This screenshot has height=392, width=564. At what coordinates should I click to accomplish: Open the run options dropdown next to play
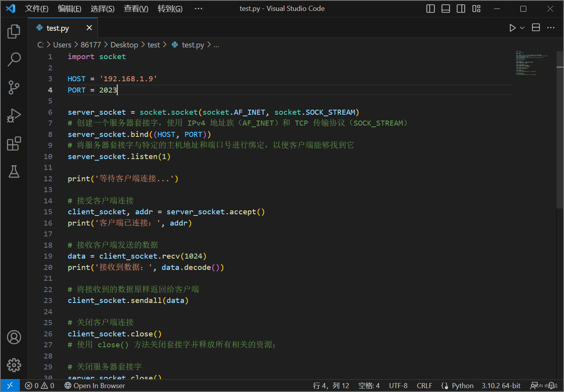(521, 28)
